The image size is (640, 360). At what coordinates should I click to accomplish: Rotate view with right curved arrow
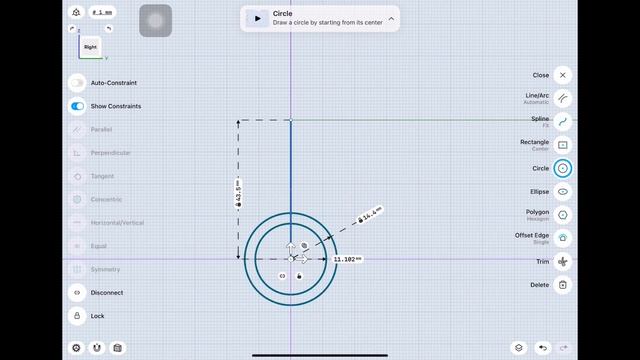[109, 29]
